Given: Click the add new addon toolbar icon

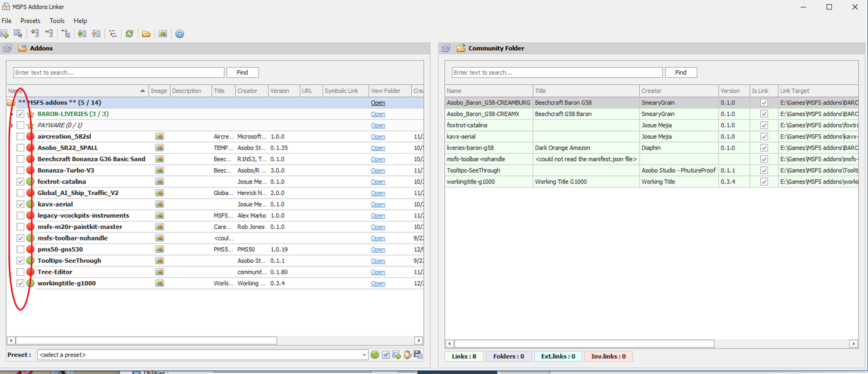Looking at the screenshot, I should [5, 33].
